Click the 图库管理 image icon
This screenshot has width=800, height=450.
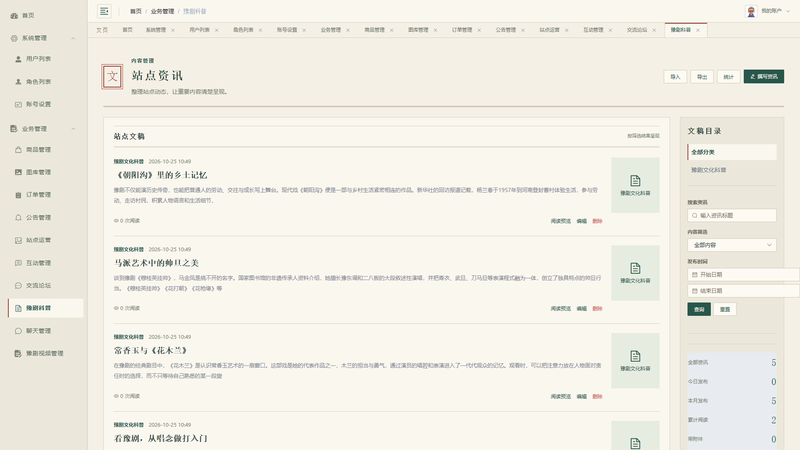click(x=18, y=172)
